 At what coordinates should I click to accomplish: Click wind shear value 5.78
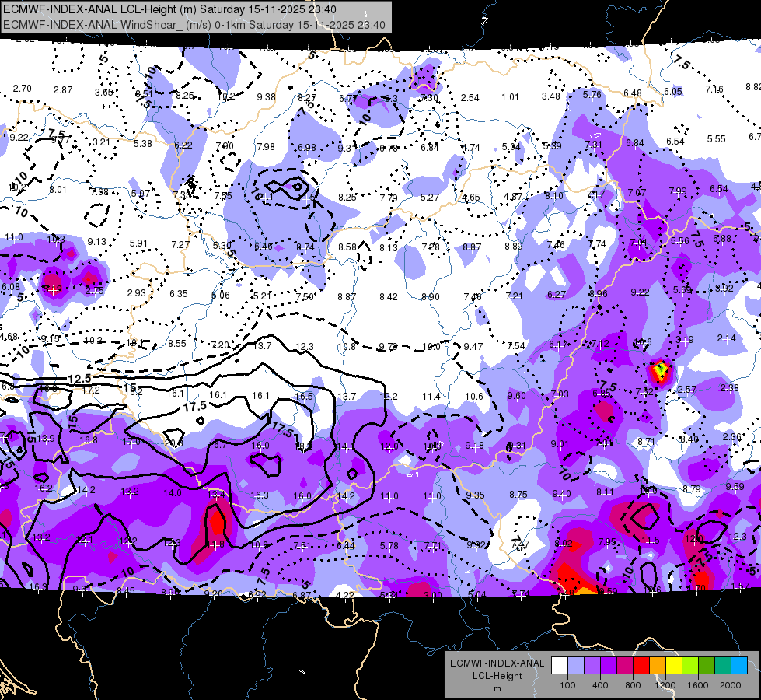389,546
